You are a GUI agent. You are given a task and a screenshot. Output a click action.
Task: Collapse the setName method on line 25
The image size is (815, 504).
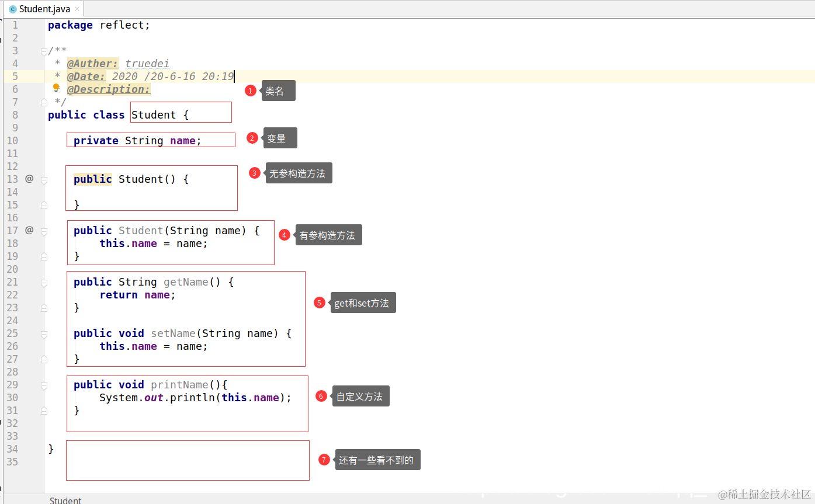point(44,334)
